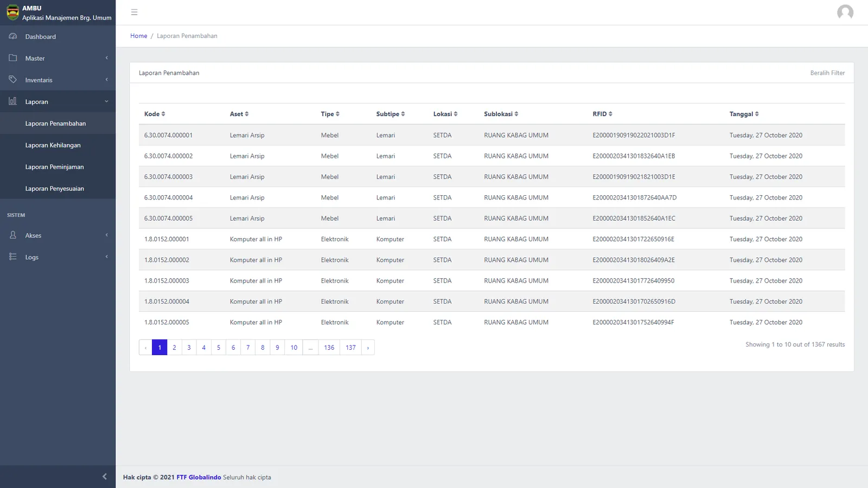Open Dashboard from sidebar

point(58,36)
